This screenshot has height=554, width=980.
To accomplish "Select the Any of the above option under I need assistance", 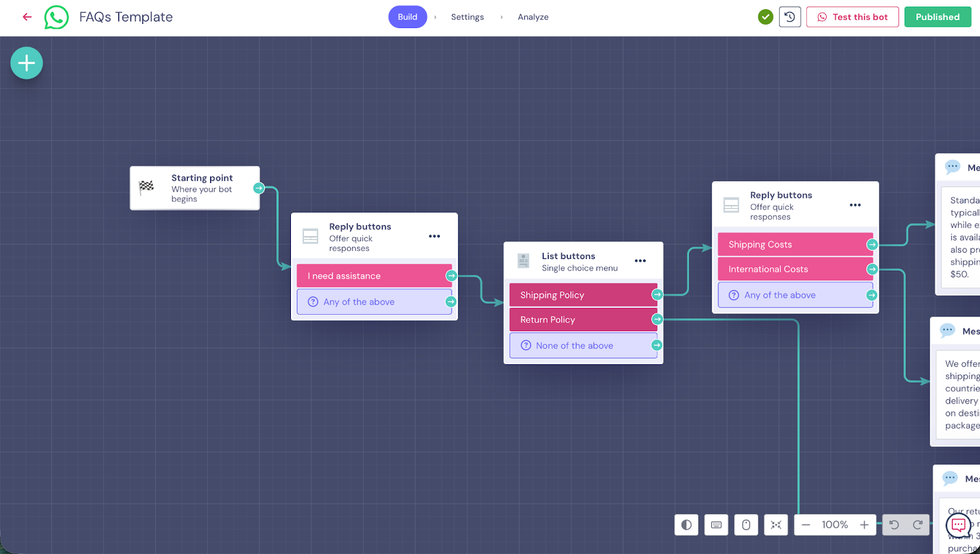I will 374,302.
